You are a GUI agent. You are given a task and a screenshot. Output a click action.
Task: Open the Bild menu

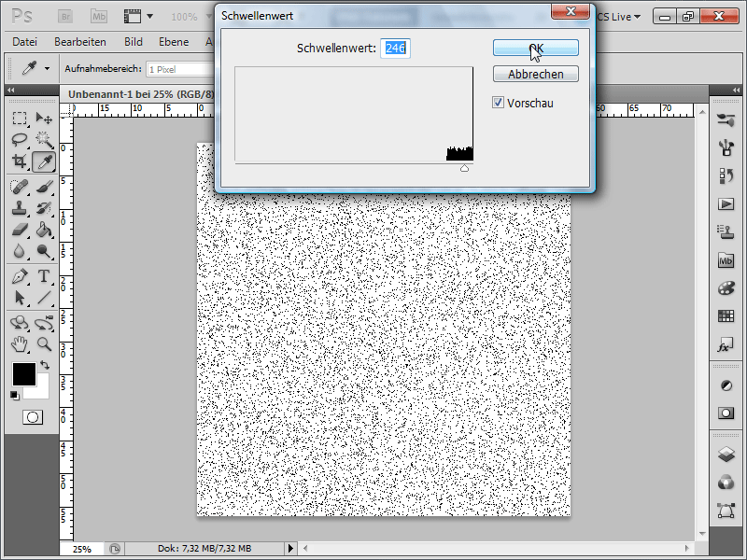134,42
